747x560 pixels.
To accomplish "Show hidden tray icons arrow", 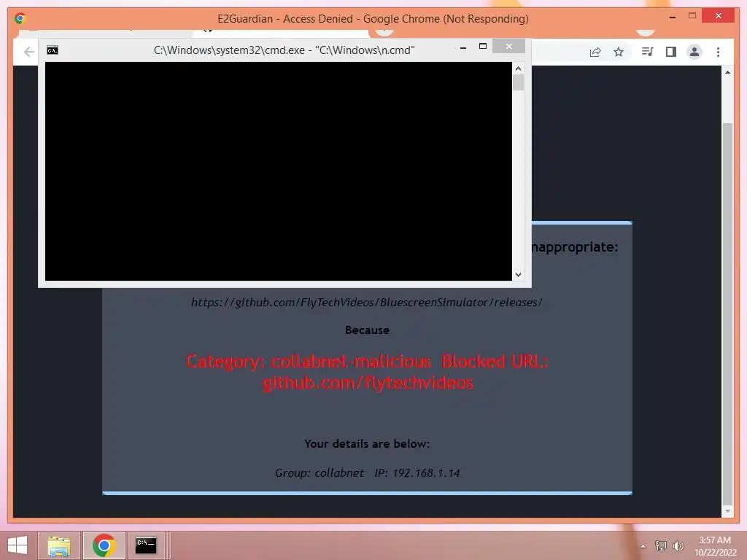I will coord(643,546).
